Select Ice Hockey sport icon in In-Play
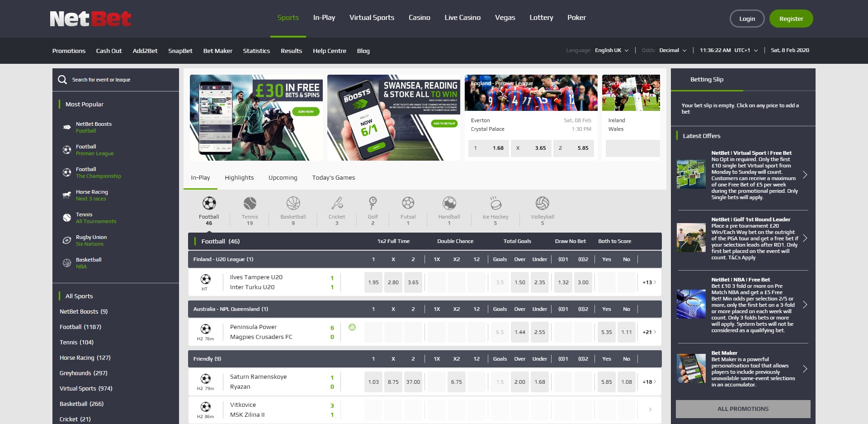The height and width of the screenshot is (424, 868). [x=495, y=203]
